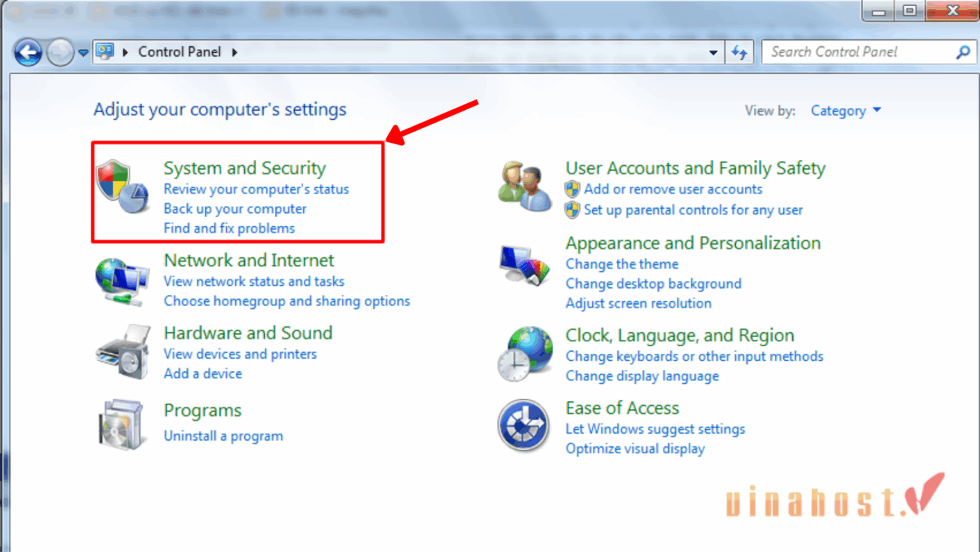The image size is (980, 552).
Task: Expand the View by Category dropdown
Action: click(x=846, y=111)
